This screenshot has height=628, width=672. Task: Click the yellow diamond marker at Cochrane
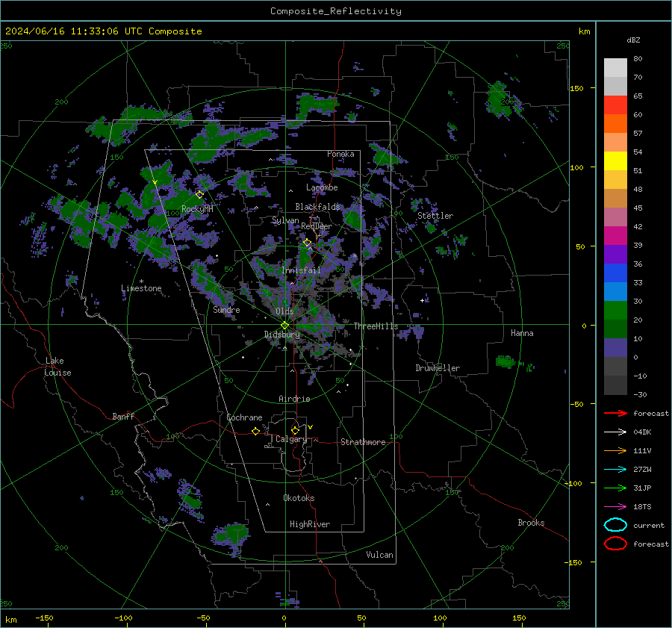255,431
